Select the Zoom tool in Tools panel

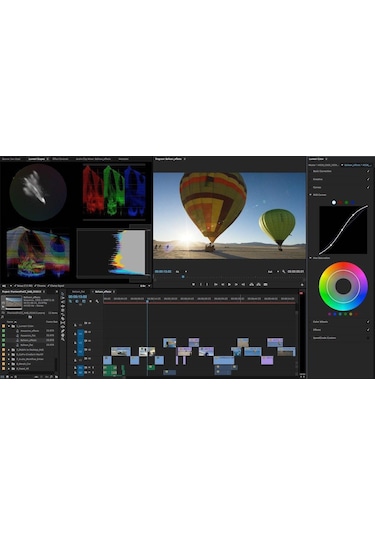pyautogui.click(x=63, y=339)
